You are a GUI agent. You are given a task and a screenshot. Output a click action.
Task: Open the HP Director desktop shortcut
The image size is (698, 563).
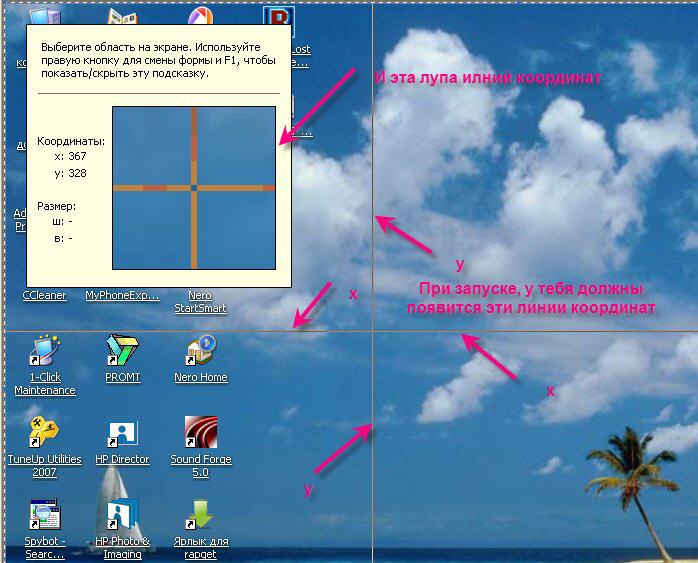pyautogui.click(x=122, y=434)
